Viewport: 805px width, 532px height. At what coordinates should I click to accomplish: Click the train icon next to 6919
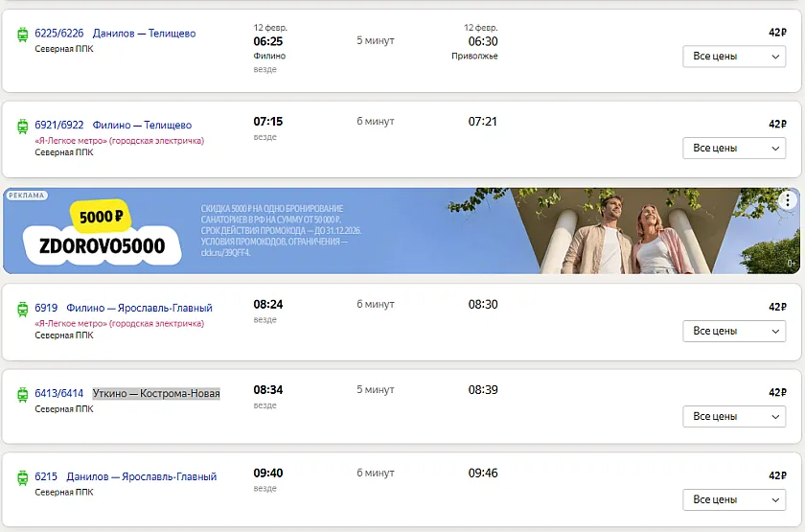(22, 310)
